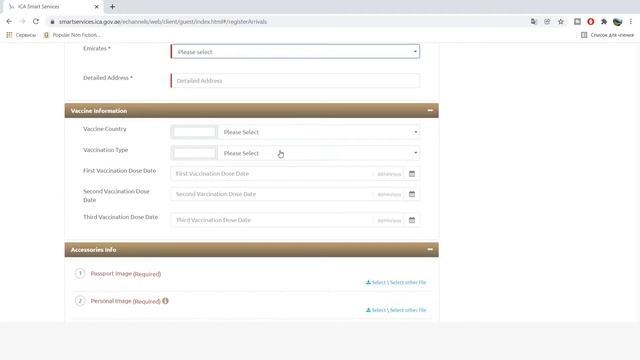
Task: Click the Vaccine Country code box
Action: [x=194, y=132]
